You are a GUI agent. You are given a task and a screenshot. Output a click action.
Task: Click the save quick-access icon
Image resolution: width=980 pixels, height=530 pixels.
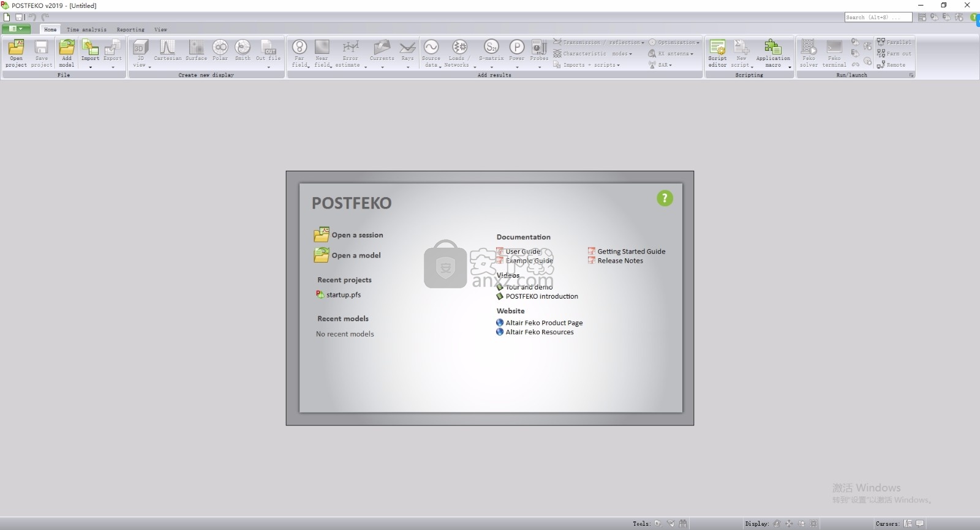tap(19, 17)
